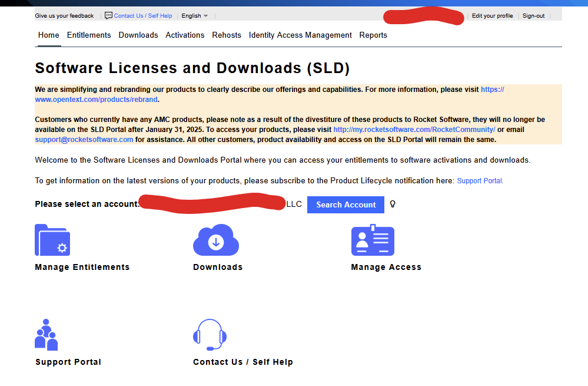
Task: Click Edit your profile
Action: [x=492, y=15]
